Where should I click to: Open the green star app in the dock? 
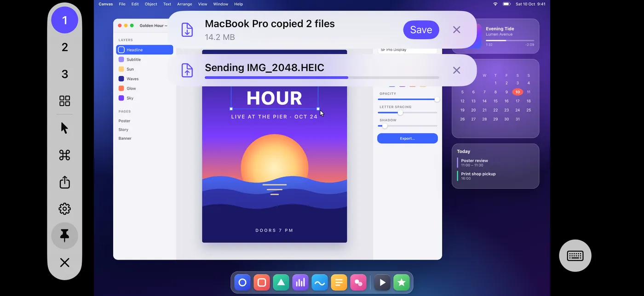[402, 283]
